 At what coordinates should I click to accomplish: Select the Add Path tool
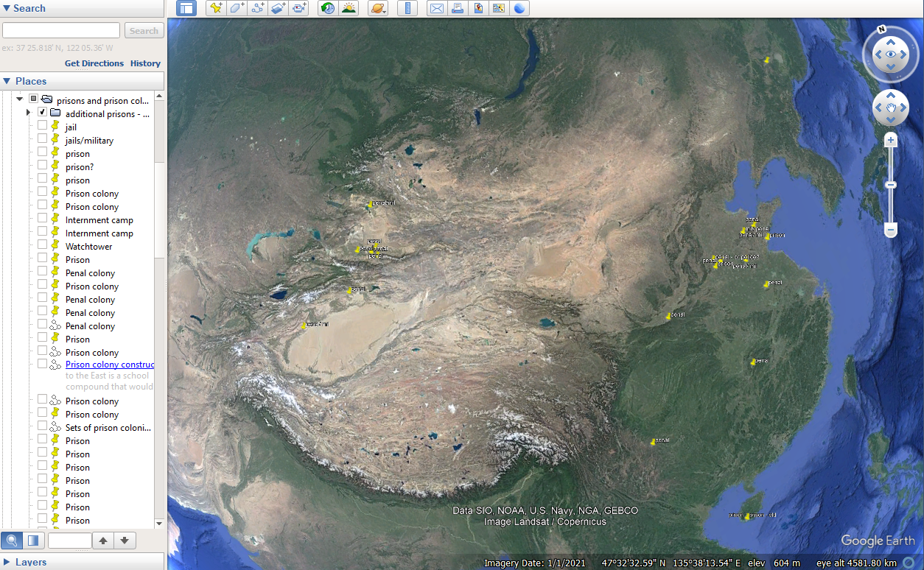257,8
